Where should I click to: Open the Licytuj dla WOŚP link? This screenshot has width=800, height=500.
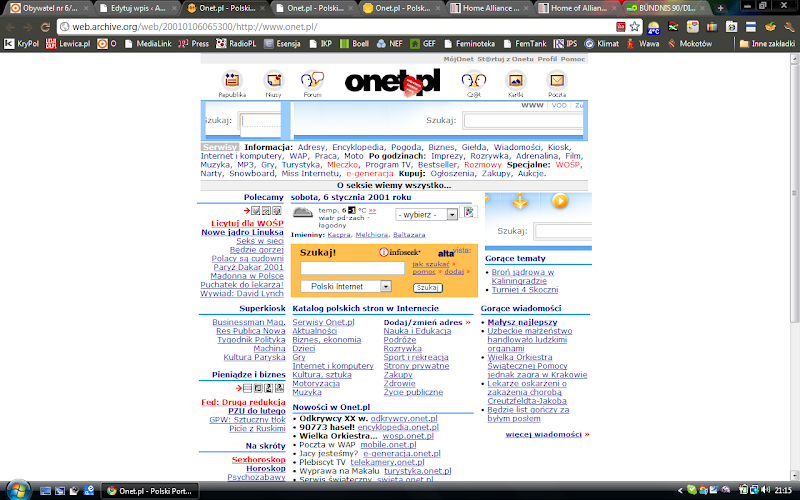[247, 223]
